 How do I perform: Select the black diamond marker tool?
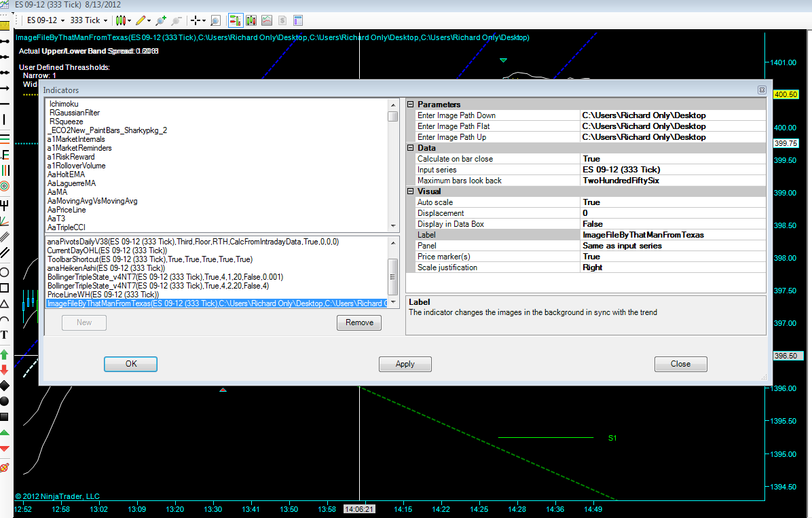pos(5,386)
